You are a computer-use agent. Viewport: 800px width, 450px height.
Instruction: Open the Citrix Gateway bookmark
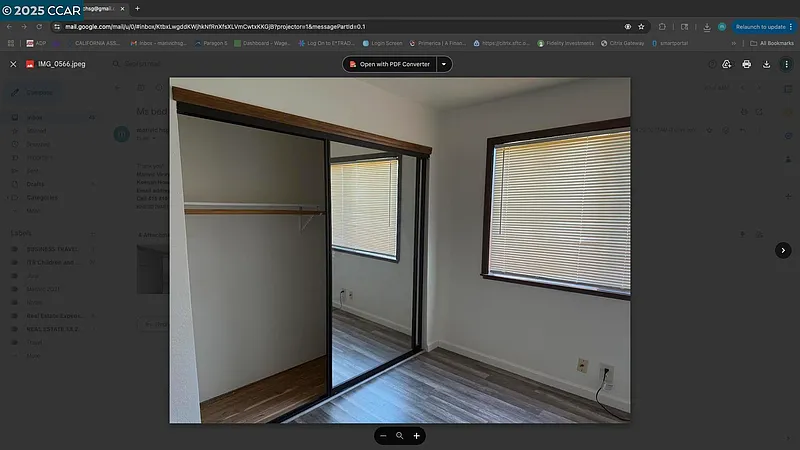[x=626, y=43]
